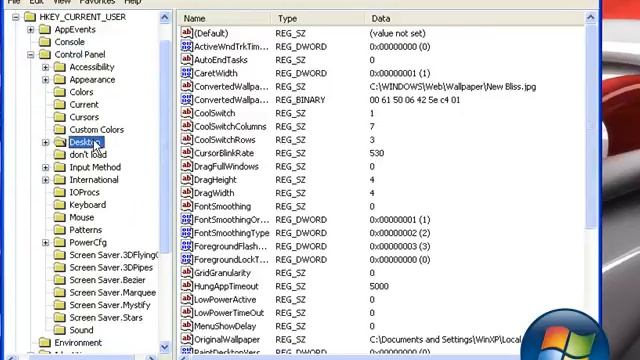The width and height of the screenshot is (640, 360).
Task: Click the DWORD icon of CaretWidth
Action: click(x=187, y=73)
